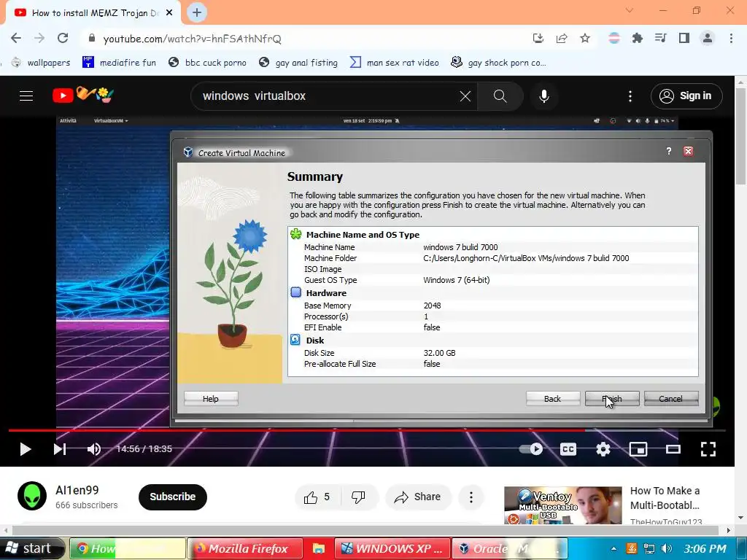Viewport: 747px width, 560px height.
Task: Click the taskbar clock 3:06 PM
Action: tap(705, 548)
